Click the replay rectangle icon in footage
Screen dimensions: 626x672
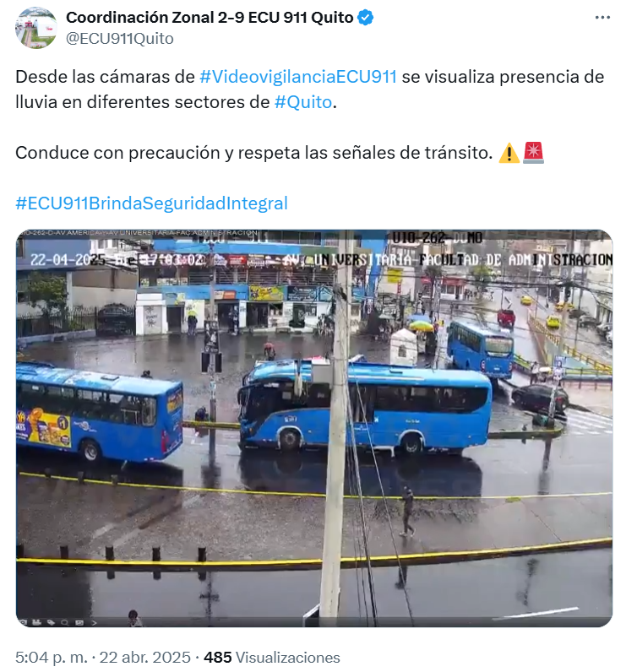79,623
